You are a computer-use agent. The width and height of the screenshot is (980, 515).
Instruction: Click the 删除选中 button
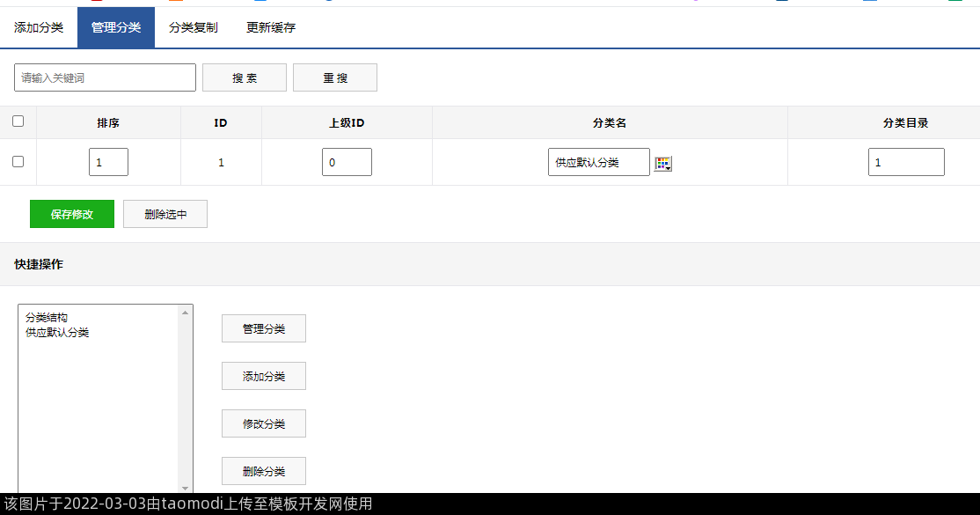point(165,214)
